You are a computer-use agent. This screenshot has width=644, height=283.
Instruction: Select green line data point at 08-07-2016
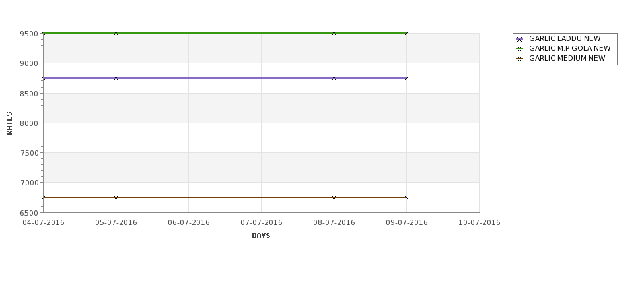pyautogui.click(x=334, y=33)
